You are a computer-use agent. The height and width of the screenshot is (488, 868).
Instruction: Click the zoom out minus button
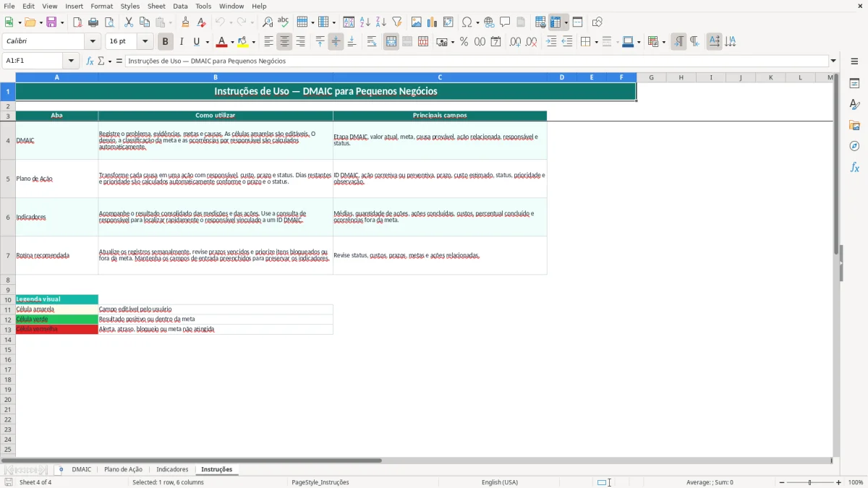(781, 482)
